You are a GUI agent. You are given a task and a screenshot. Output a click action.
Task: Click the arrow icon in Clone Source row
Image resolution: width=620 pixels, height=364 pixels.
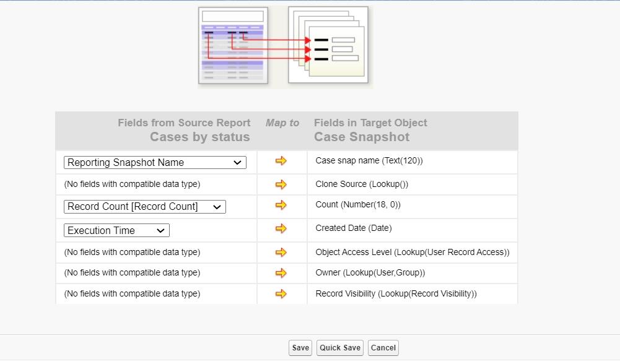click(x=281, y=184)
